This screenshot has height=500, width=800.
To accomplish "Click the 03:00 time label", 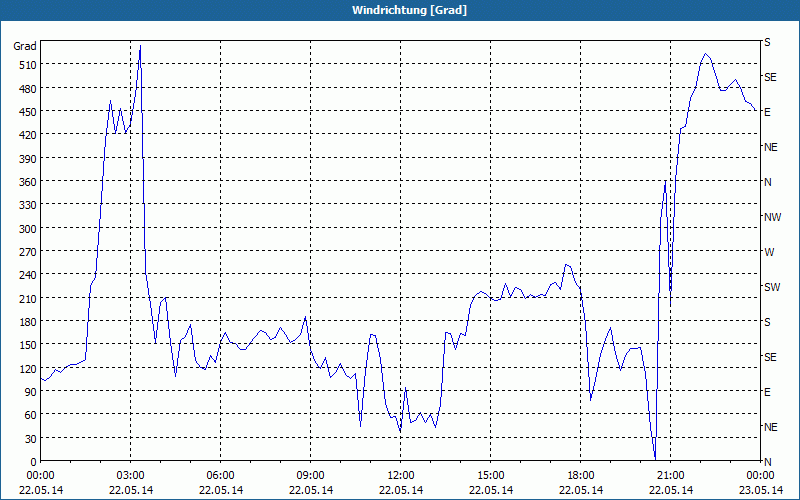I will pyautogui.click(x=131, y=476).
